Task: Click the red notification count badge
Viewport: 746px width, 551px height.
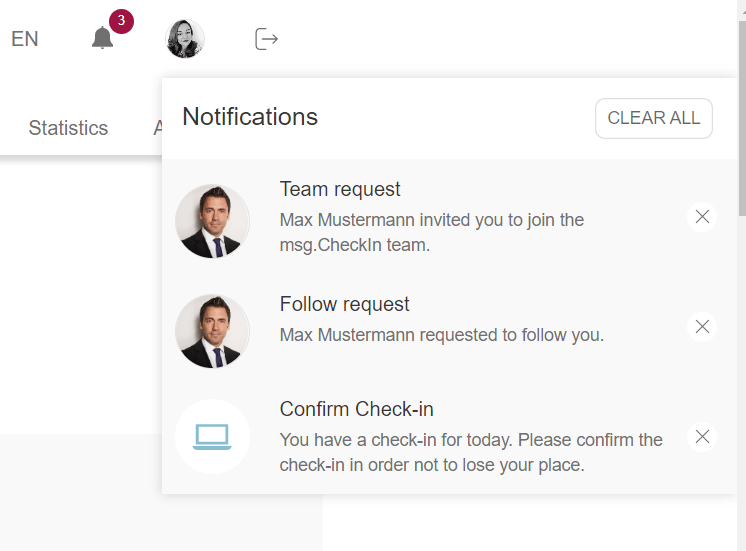Action: [x=121, y=21]
